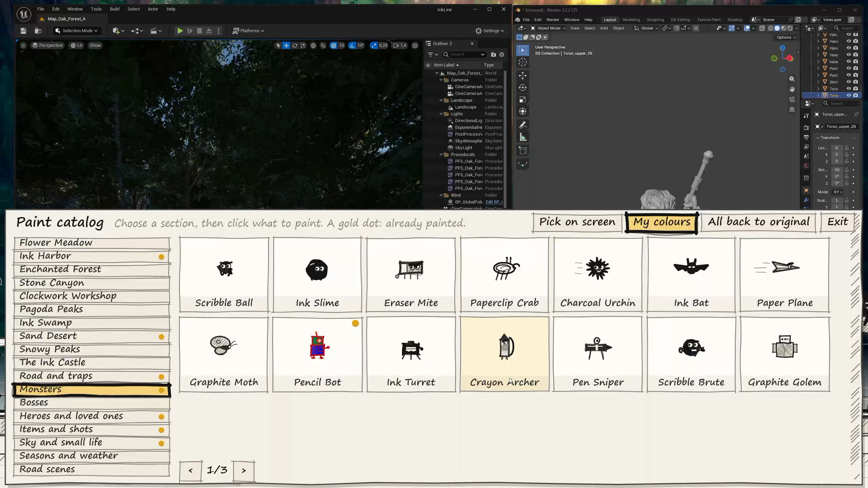Switch to the UV Editing workspace tab
868x488 pixels.
point(680,20)
